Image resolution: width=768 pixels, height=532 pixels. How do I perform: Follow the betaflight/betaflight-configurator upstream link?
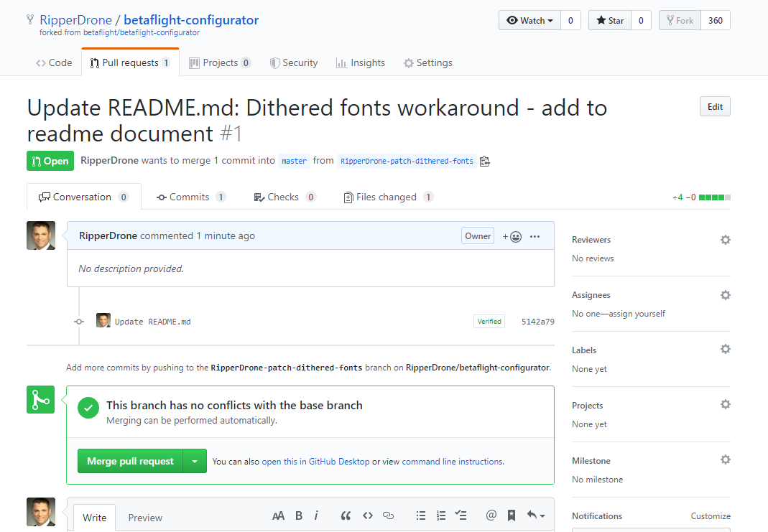(x=142, y=33)
